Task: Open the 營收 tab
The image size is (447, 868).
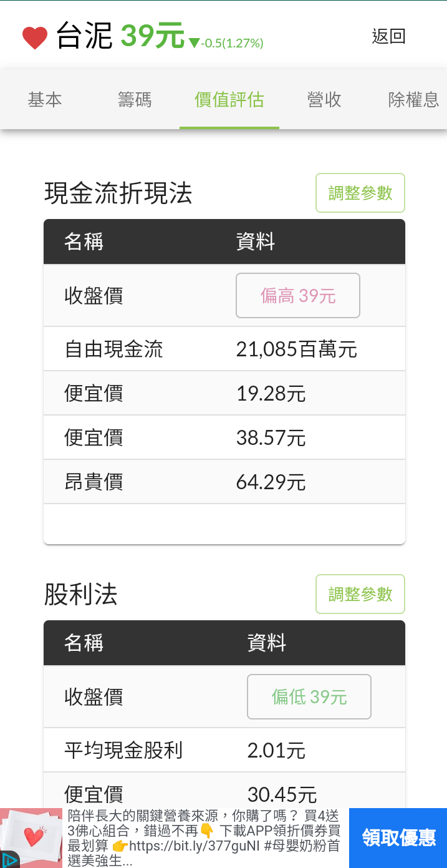Action: pos(324,100)
